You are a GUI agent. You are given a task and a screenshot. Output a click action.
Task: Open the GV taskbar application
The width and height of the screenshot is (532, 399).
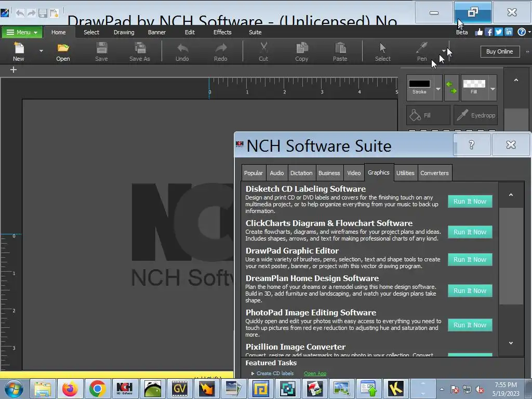point(179,389)
